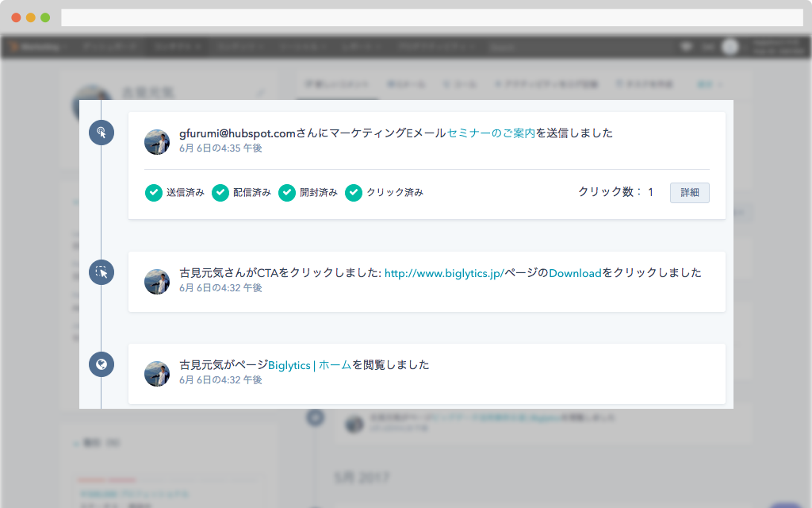This screenshot has width=812, height=508.
Task: Click 6月 6日の4:32 午後 under the CTA event
Action: (220, 287)
